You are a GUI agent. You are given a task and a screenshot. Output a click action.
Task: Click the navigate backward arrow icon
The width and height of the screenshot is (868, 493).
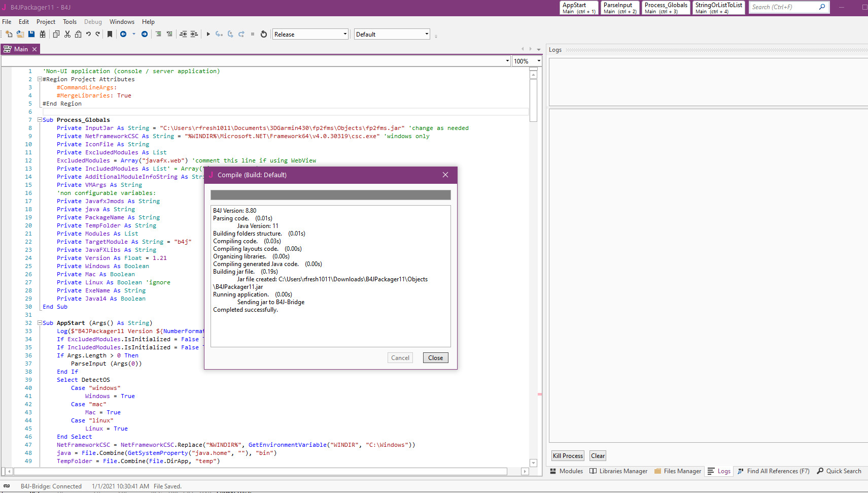point(123,34)
